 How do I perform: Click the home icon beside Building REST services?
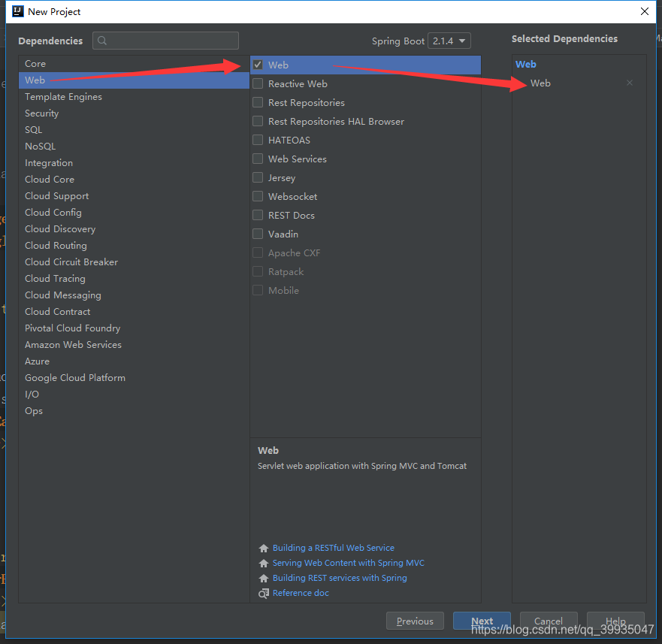coord(264,578)
